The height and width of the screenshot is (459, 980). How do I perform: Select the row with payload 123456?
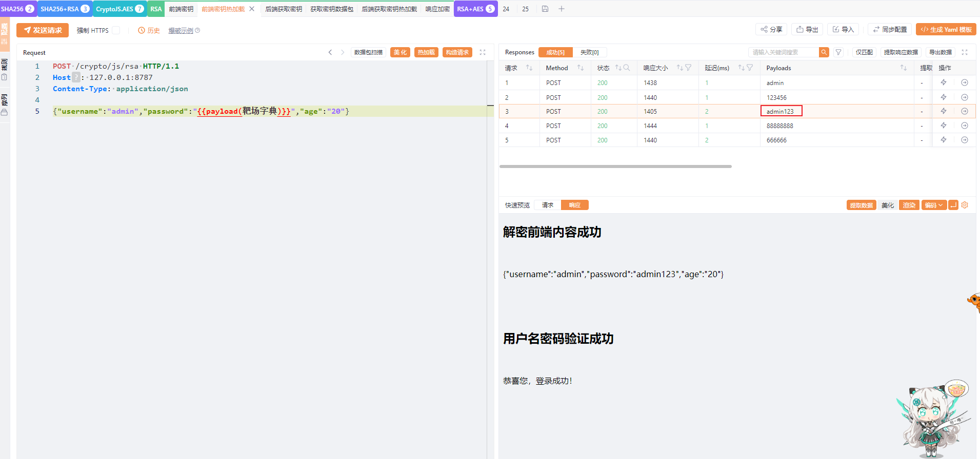coord(737,97)
